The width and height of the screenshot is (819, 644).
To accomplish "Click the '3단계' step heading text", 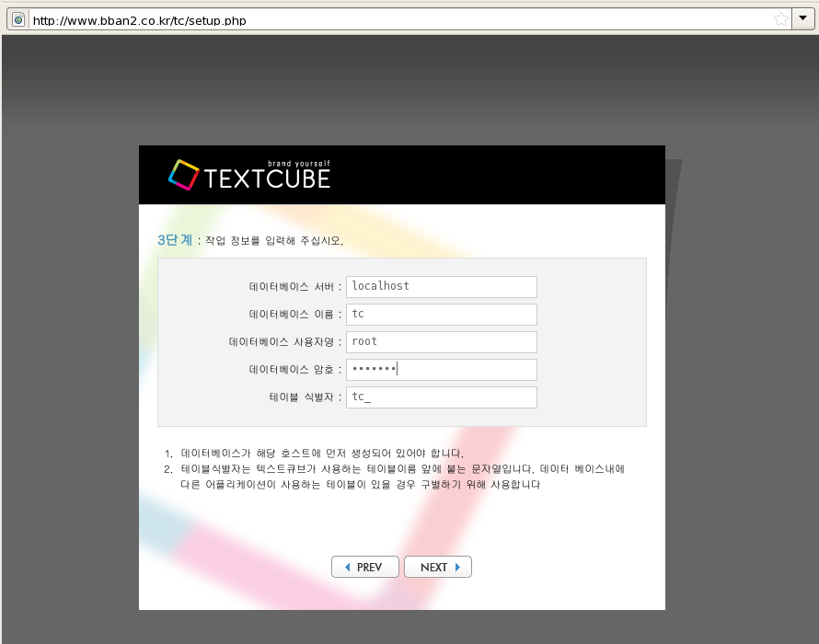I will pos(175,240).
